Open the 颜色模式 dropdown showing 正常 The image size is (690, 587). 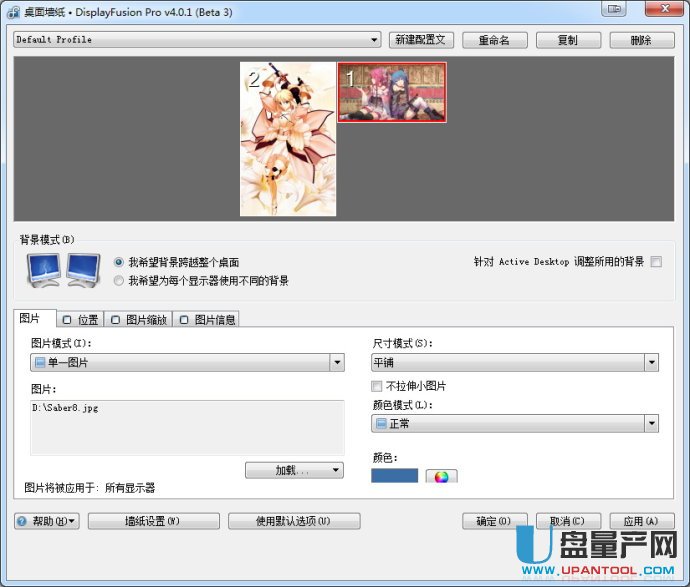(514, 424)
